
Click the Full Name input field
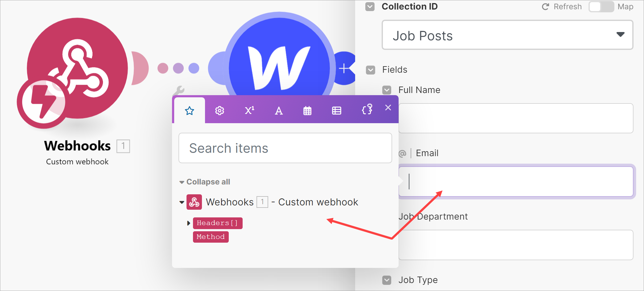point(516,118)
